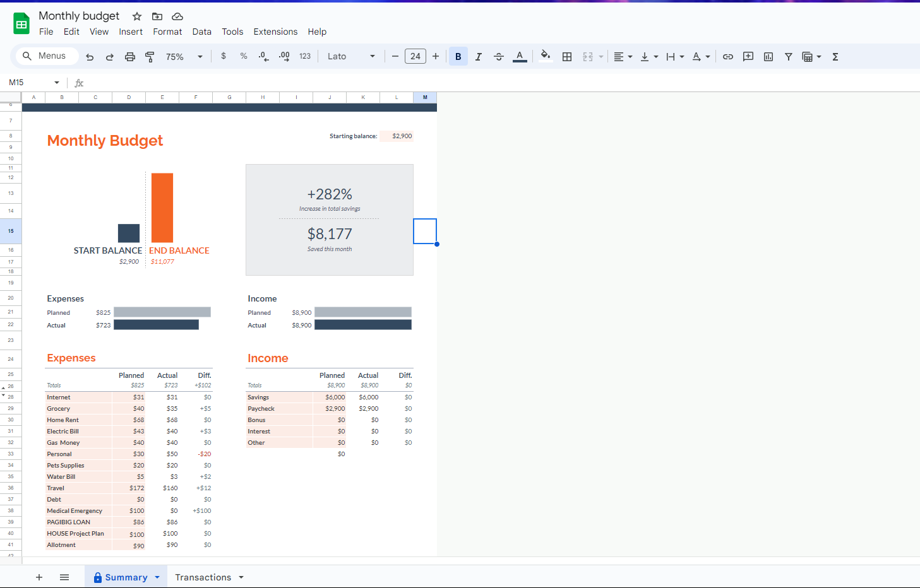Open the File menu
Viewport: 920px width, 588px height.
(46, 32)
